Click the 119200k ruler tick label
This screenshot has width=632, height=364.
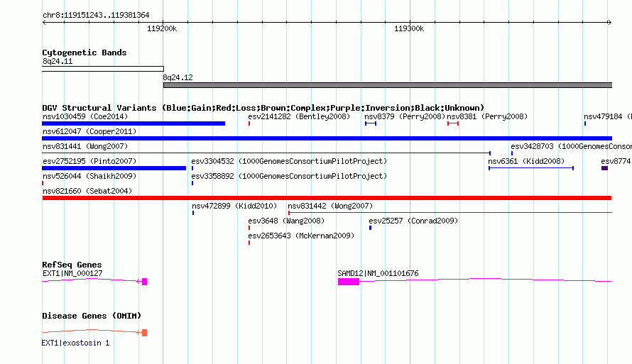pos(162,28)
